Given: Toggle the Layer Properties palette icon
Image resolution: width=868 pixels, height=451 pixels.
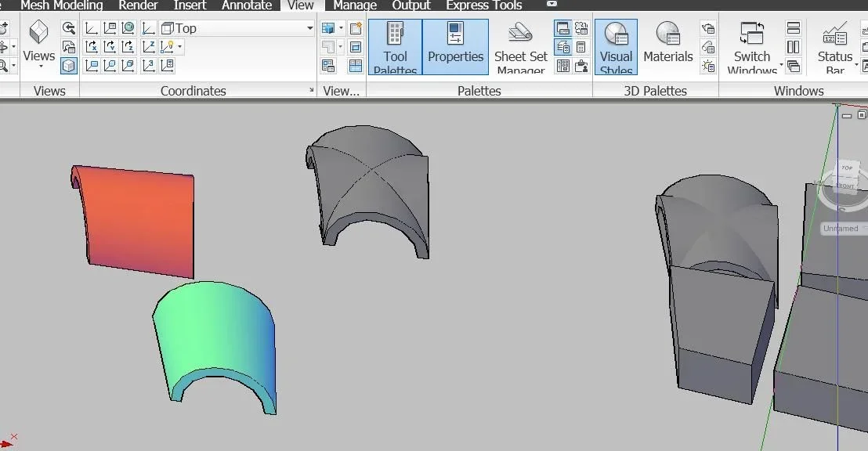Looking at the screenshot, I should 563,47.
